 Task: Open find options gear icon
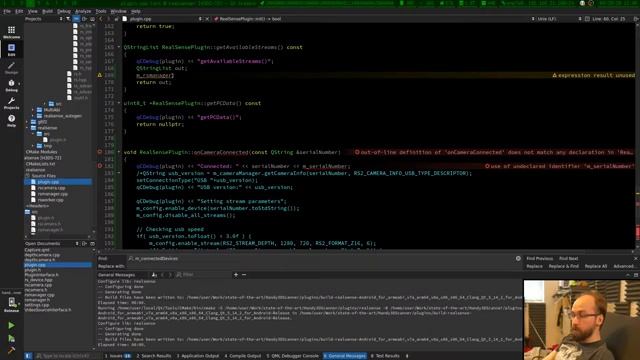[518, 258]
